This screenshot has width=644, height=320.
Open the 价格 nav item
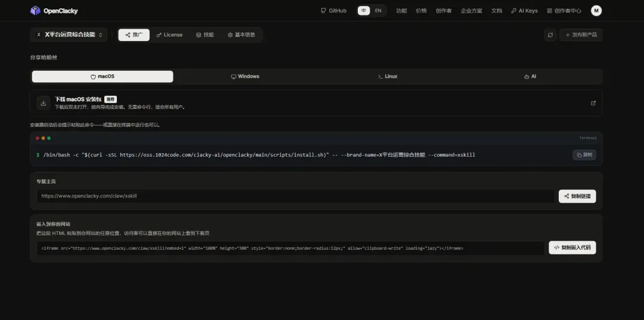point(421,11)
